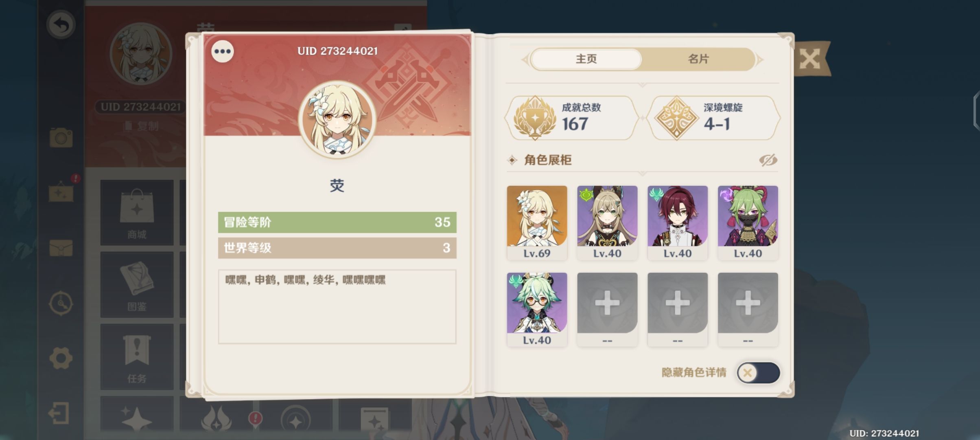Click the left arrow beside tabs
Screen dimensions: 980x440
coord(525,60)
